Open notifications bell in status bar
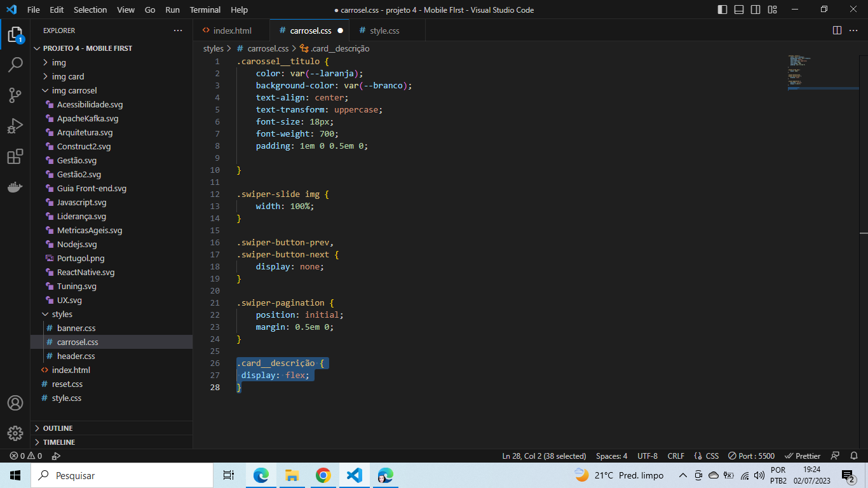Image resolution: width=868 pixels, height=488 pixels. [853, 456]
